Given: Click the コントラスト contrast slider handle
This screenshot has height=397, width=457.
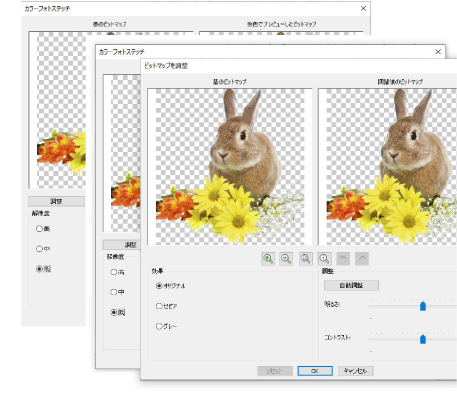Looking at the screenshot, I should [423, 339].
